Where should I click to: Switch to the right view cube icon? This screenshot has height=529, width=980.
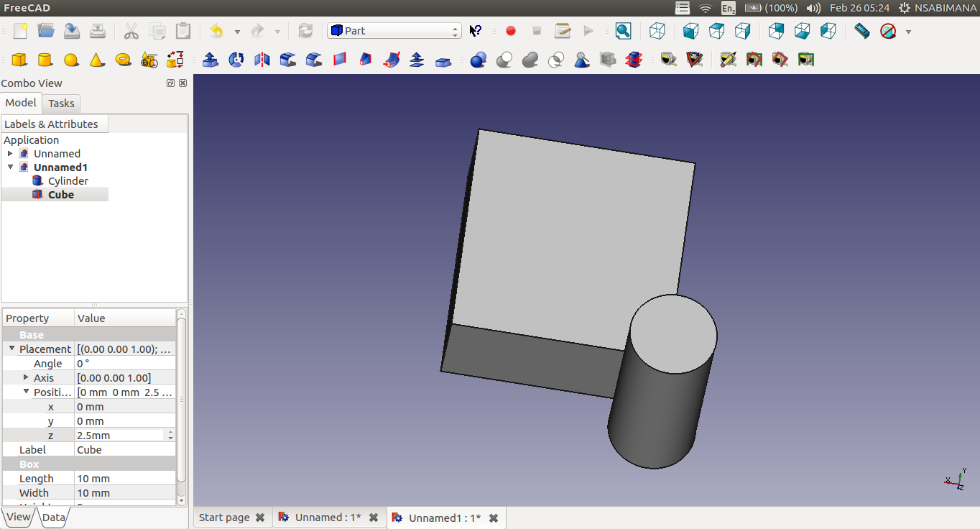(742, 31)
